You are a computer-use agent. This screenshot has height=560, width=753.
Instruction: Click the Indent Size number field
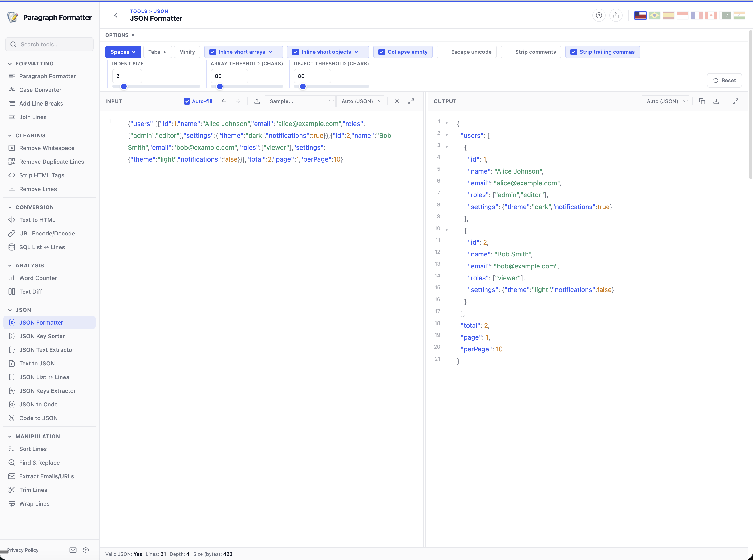(127, 76)
